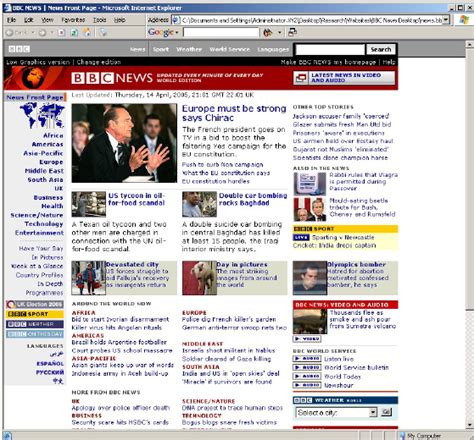Image resolution: width=474 pixels, height=440 pixels.
Task: Play the Listen live audio button
Action: tap(307, 359)
